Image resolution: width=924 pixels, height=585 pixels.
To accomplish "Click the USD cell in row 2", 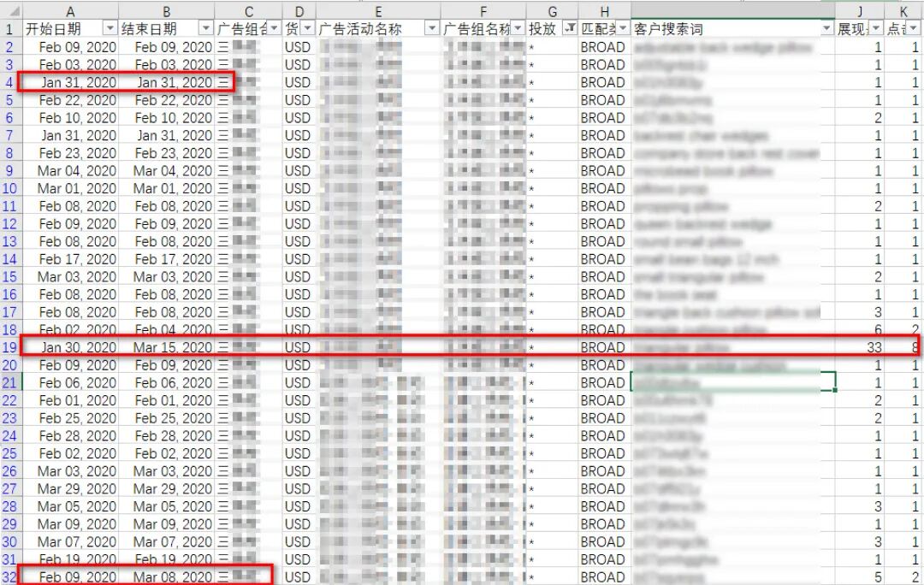I will pos(299,46).
